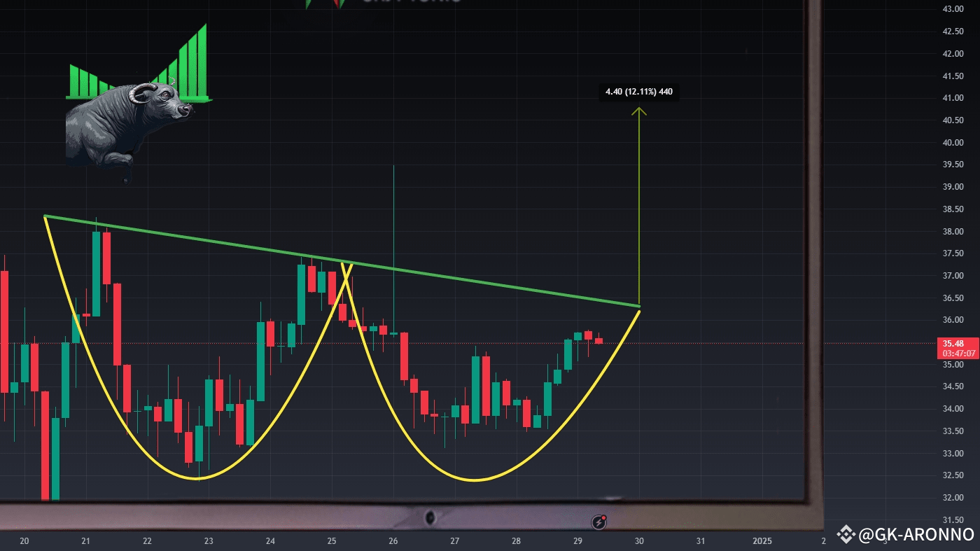Click date 28 on the time axis

coord(516,540)
